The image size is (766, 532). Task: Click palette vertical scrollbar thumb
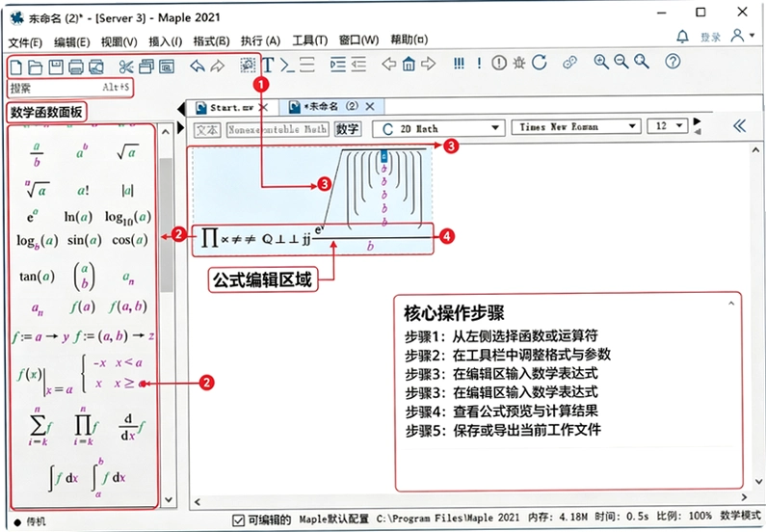coord(166,225)
